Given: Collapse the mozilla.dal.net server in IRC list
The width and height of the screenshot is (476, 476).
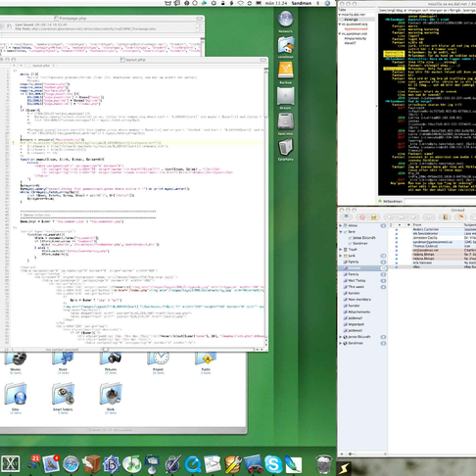Looking at the screenshot, I should [340, 15].
